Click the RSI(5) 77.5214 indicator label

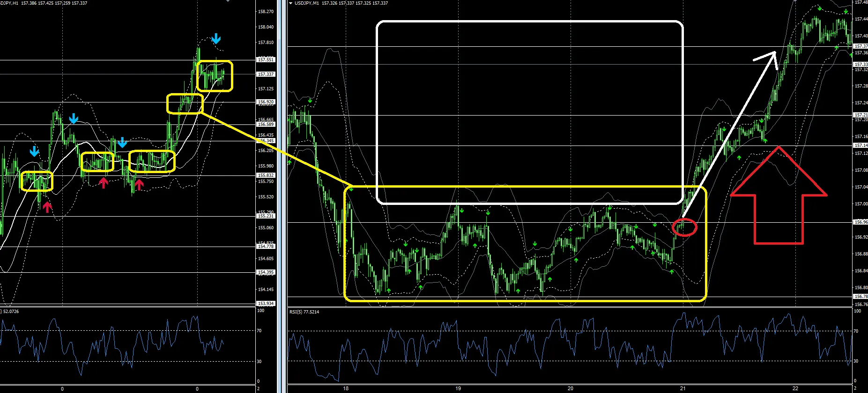click(x=304, y=312)
